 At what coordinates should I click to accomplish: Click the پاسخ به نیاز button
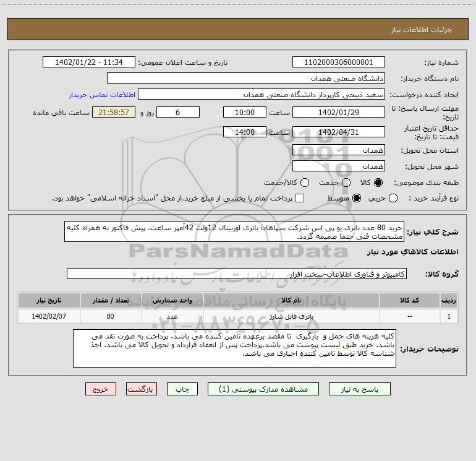[x=359, y=389]
